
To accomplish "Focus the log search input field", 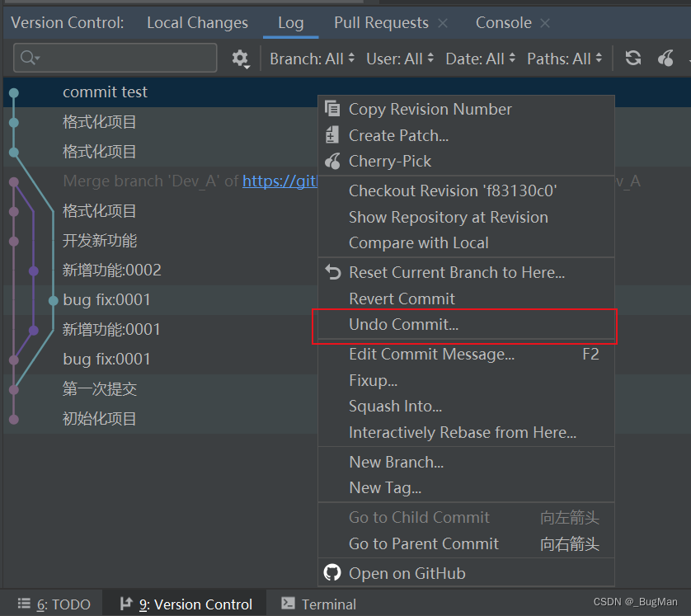I will point(124,58).
